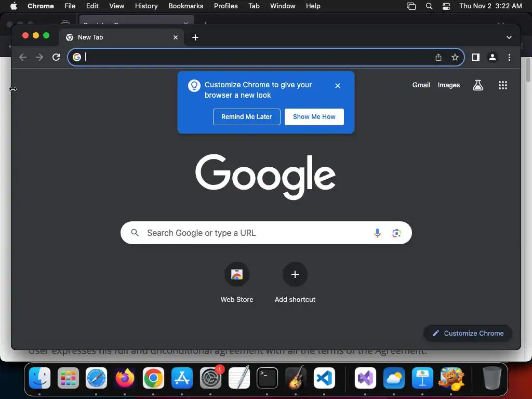This screenshot has height=399, width=532.
Task: Open the profile avatar icon
Action: coord(493,57)
